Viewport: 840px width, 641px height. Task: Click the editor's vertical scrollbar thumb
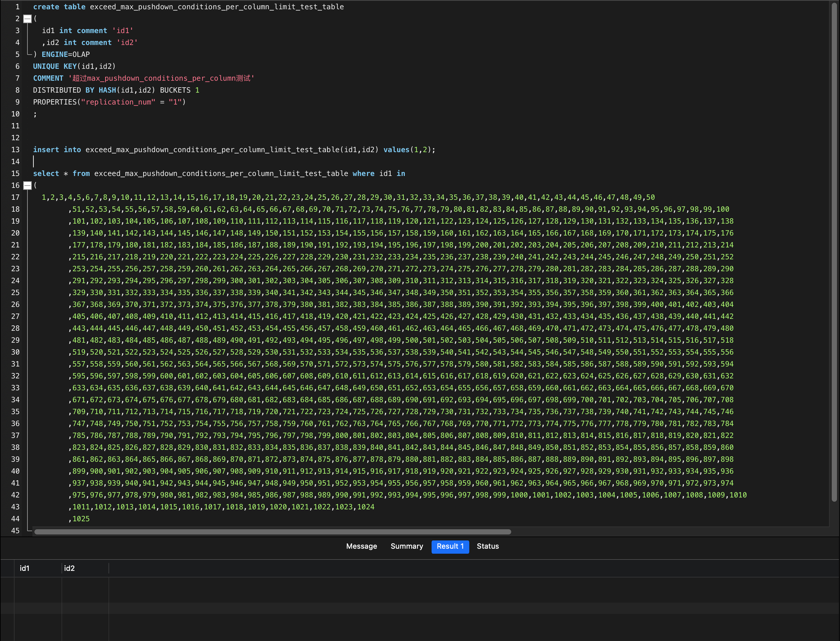pos(834,252)
